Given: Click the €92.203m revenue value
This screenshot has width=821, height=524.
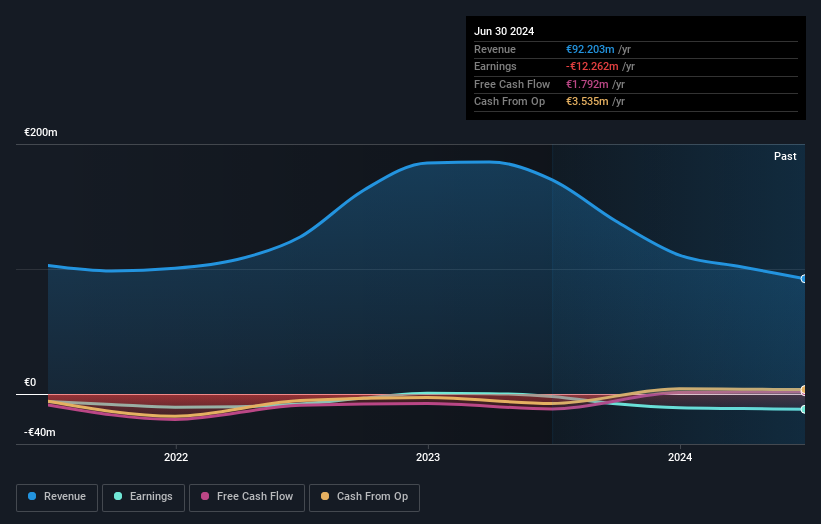Looking at the screenshot, I should (590, 49).
